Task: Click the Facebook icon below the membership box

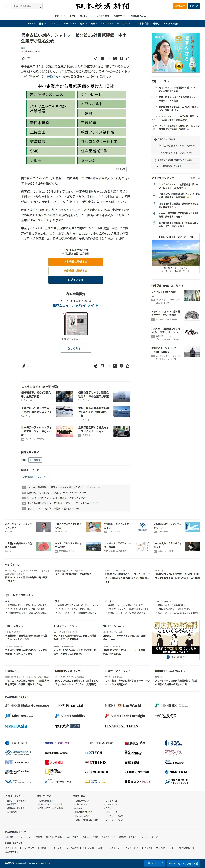Action: coord(121,366)
